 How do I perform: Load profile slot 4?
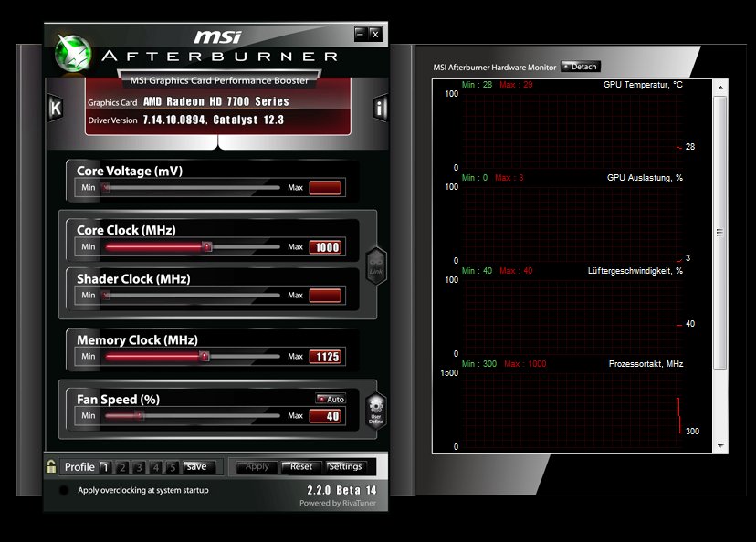tap(156, 467)
